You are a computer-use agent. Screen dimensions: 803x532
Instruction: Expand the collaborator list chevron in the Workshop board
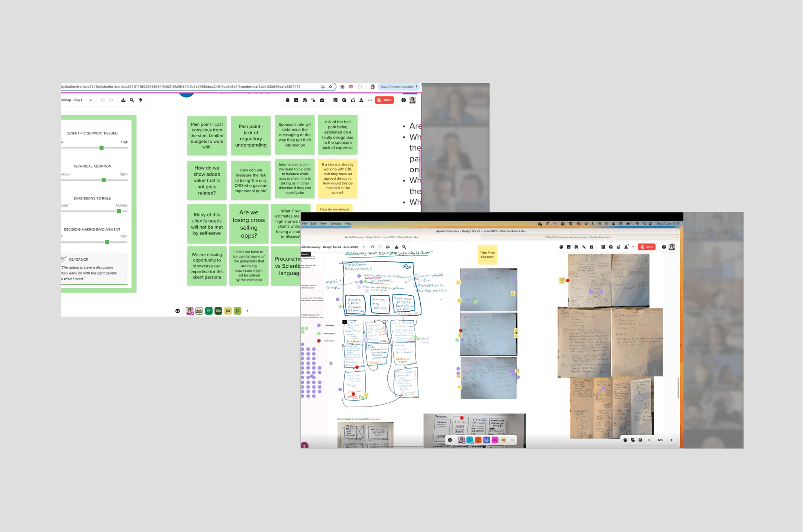[247, 311]
